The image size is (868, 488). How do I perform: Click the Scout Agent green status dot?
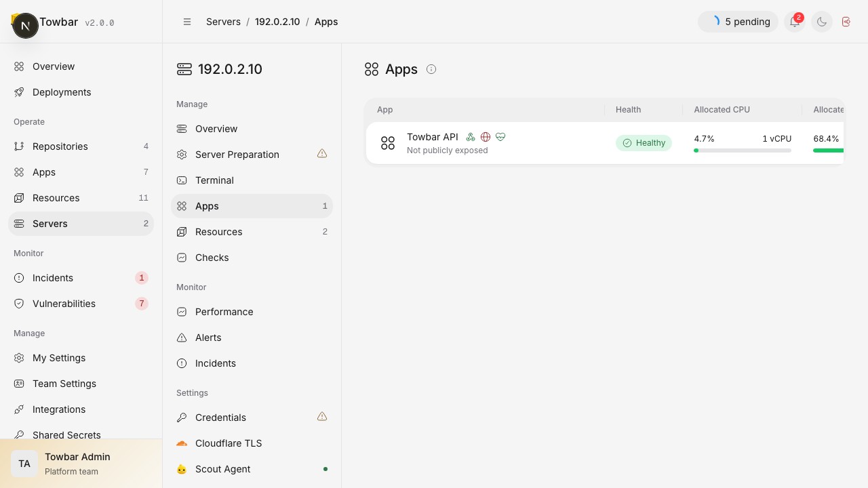pyautogui.click(x=325, y=469)
